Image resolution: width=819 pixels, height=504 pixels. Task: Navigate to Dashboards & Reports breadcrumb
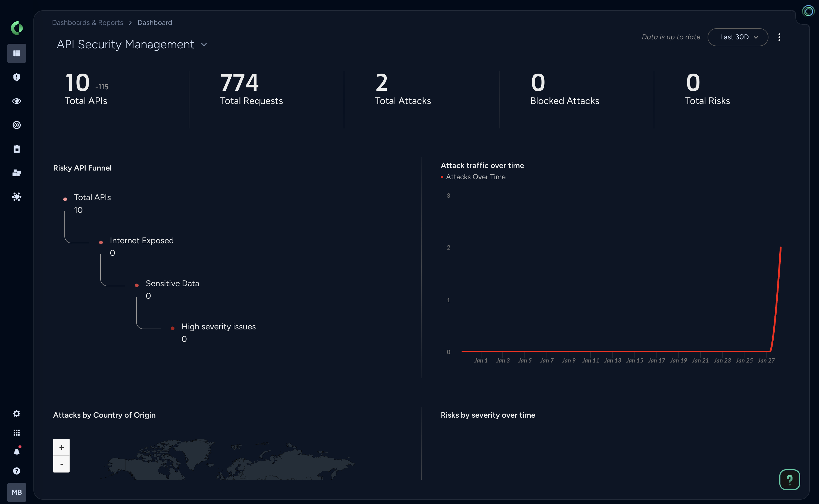[87, 22]
